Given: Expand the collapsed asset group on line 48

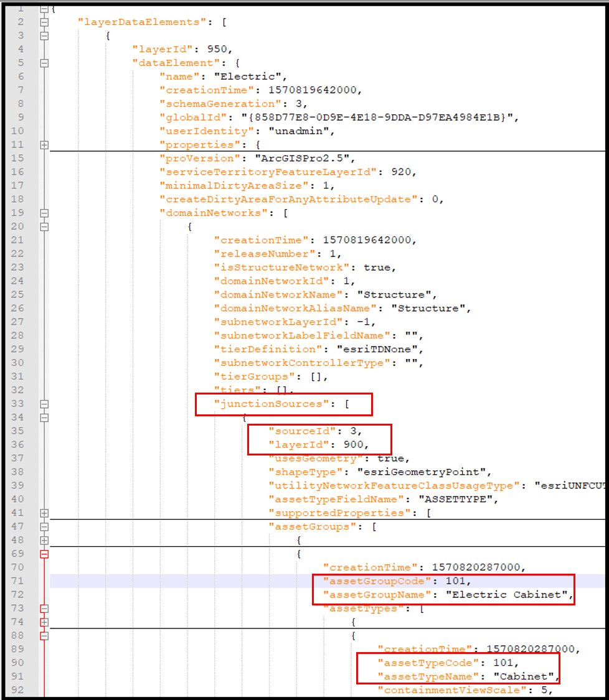Looking at the screenshot, I should point(43,540).
